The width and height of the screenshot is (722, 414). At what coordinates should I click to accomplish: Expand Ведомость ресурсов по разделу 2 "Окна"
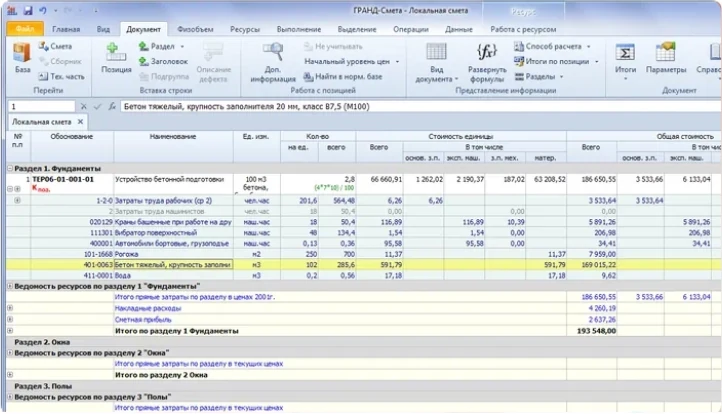pos(10,353)
